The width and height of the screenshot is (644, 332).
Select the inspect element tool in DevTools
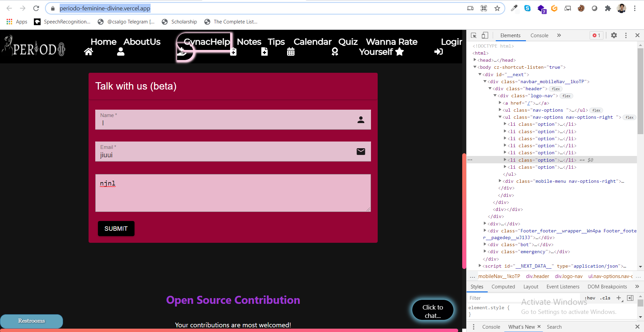473,35
